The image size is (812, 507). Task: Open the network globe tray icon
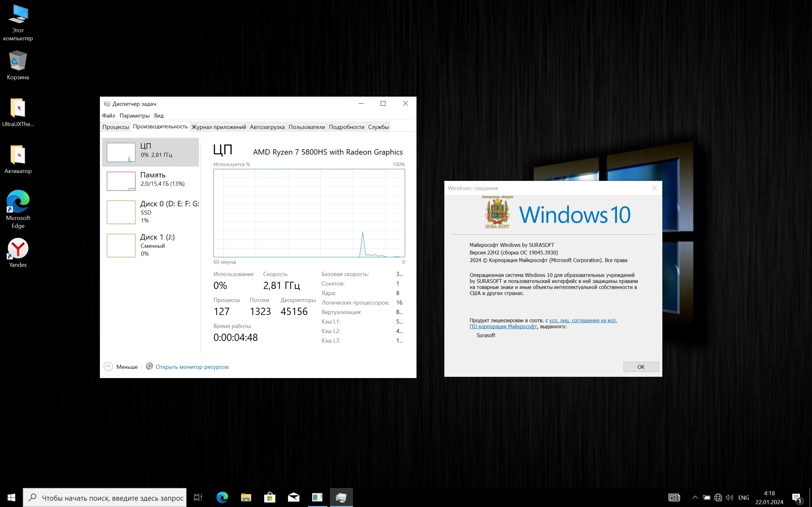tap(718, 497)
